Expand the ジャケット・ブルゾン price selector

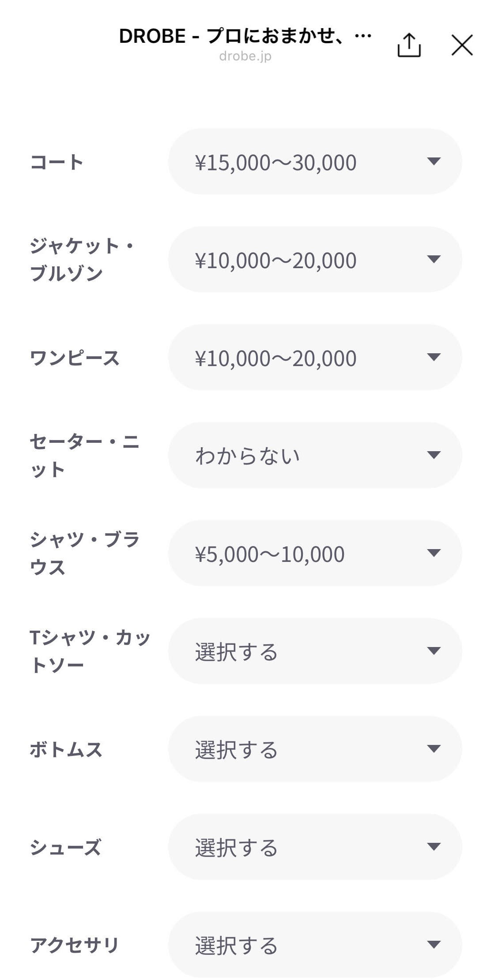314,259
